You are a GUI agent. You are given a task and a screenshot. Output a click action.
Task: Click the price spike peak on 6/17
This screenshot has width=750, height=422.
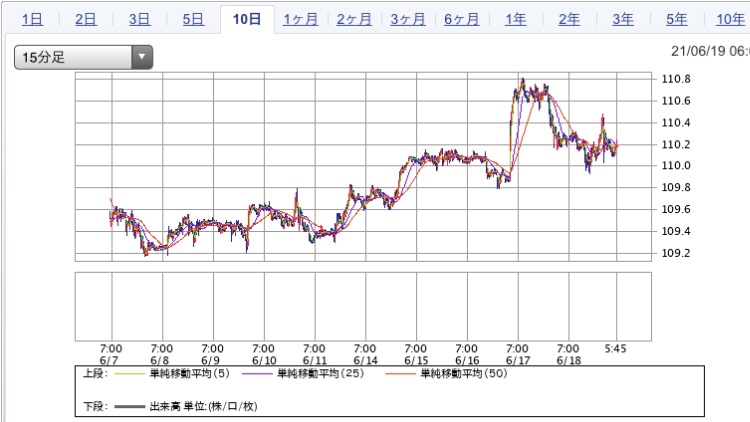(522, 79)
